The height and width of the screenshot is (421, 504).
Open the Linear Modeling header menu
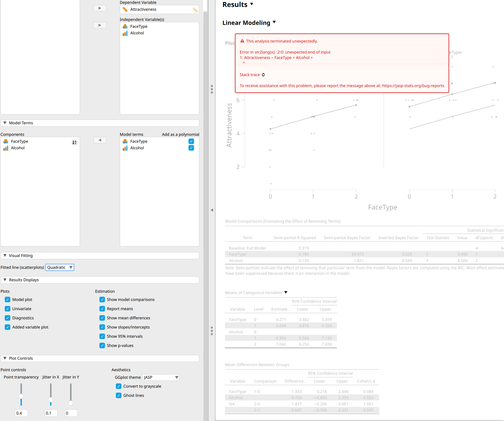[x=274, y=23]
